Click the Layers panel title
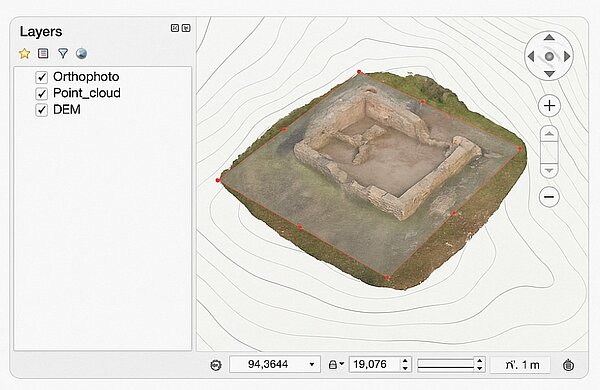The image size is (600, 390). click(x=41, y=31)
